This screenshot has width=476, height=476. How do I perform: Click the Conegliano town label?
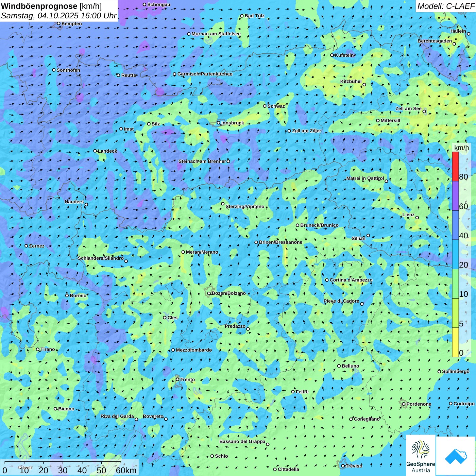pos(367,419)
